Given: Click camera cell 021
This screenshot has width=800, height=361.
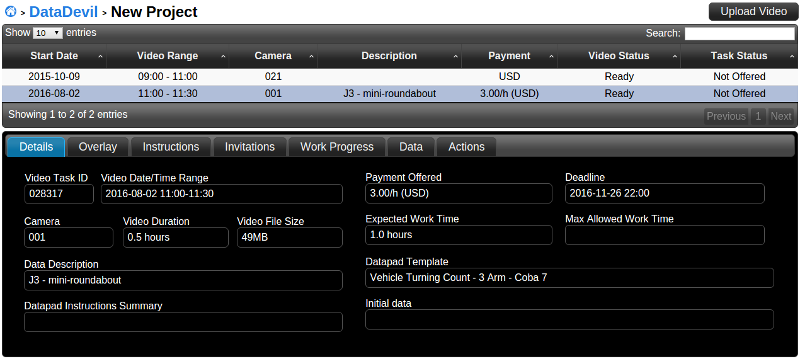Looking at the screenshot, I should point(273,77).
